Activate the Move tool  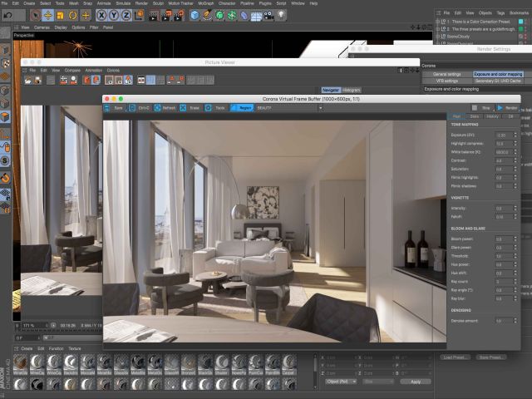pos(48,15)
